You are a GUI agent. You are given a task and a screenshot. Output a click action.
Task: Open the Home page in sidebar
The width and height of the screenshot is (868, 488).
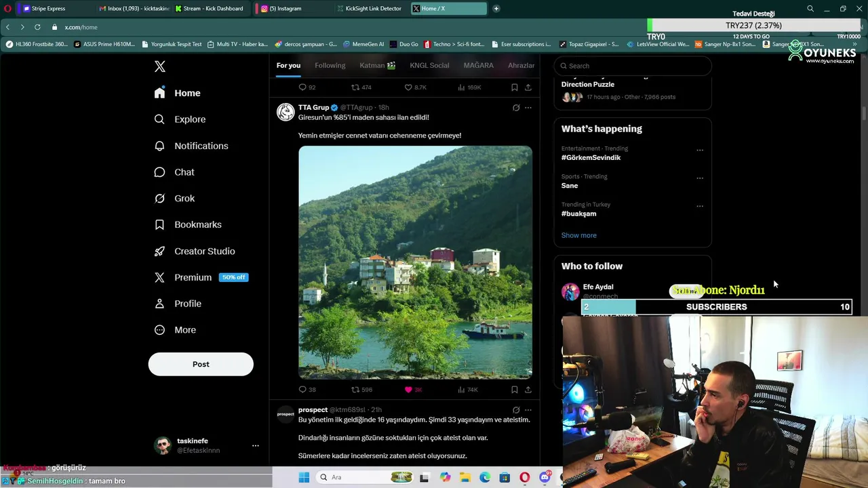178,93
